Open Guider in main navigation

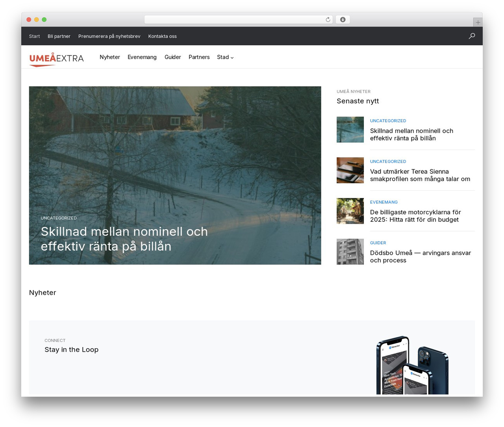173,57
